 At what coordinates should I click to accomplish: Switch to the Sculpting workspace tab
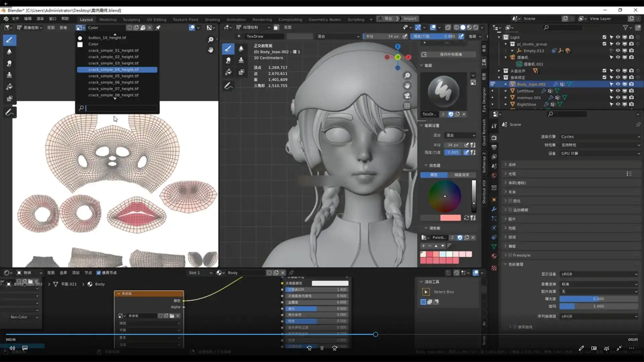click(x=131, y=19)
